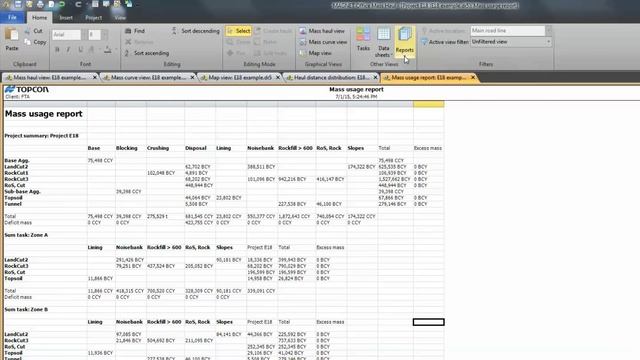Viewport: 640px width, 360px height.
Task: Click Sort ascending
Action: click(x=147, y=53)
